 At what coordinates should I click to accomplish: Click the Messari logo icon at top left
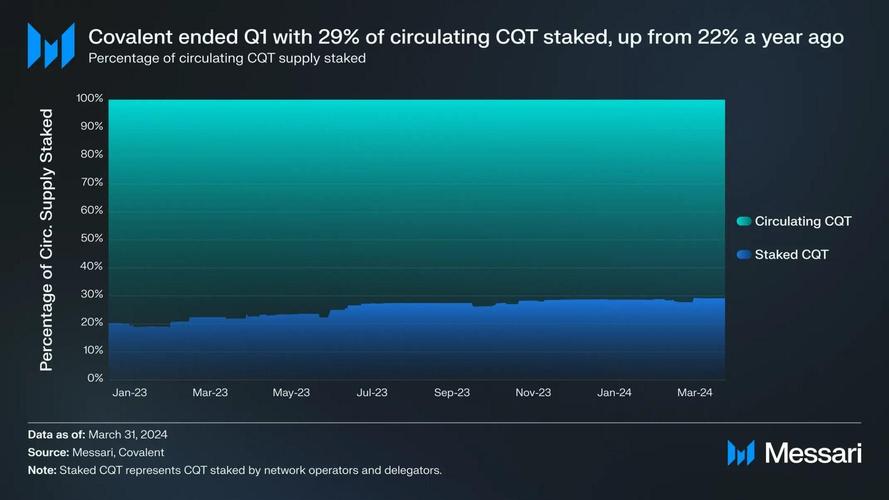[x=51, y=46]
